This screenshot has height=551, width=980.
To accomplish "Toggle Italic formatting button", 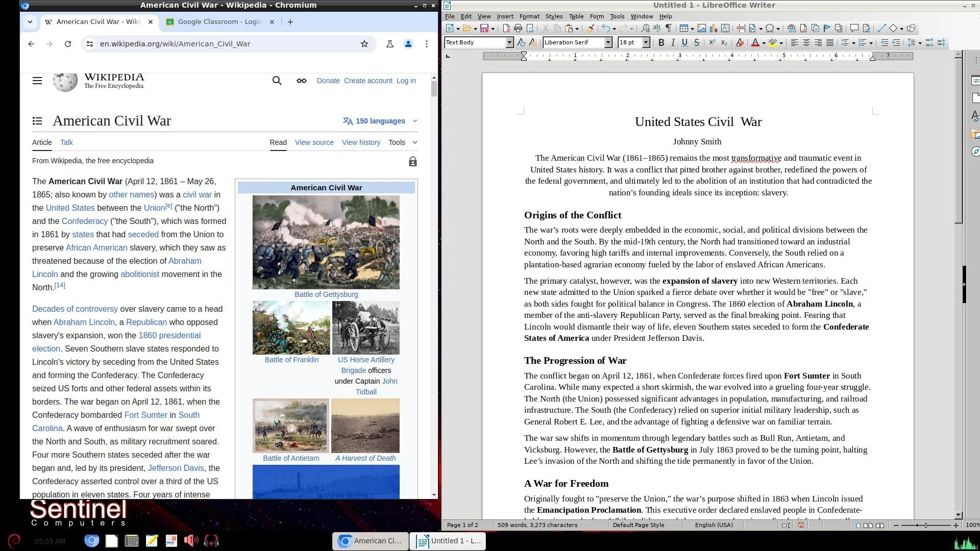I will pyautogui.click(x=673, y=43).
